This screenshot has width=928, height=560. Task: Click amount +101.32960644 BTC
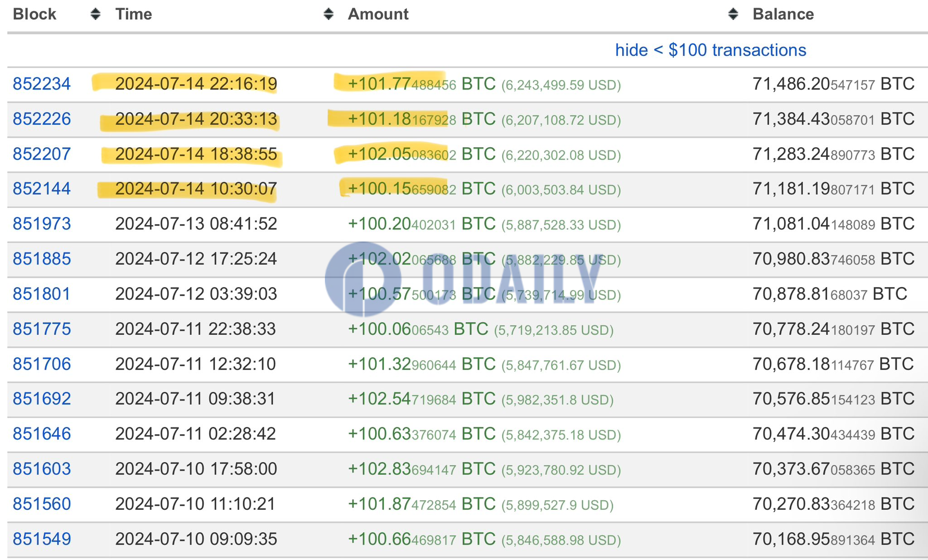pyautogui.click(x=422, y=364)
